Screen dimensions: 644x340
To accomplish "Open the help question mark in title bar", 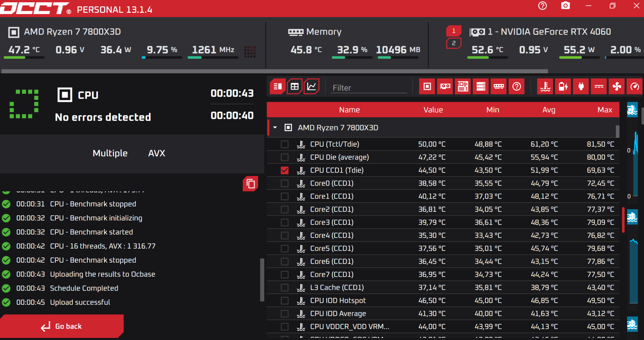I will 542,6.
